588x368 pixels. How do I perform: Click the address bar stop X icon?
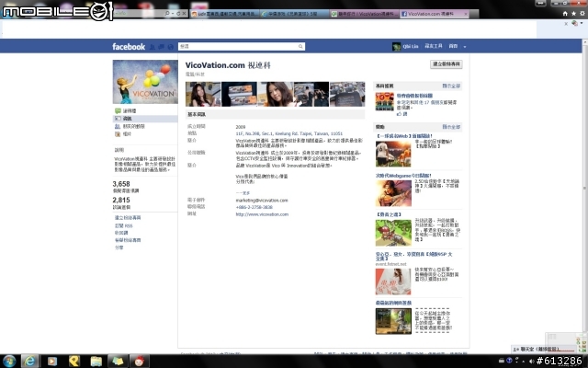(x=184, y=13)
